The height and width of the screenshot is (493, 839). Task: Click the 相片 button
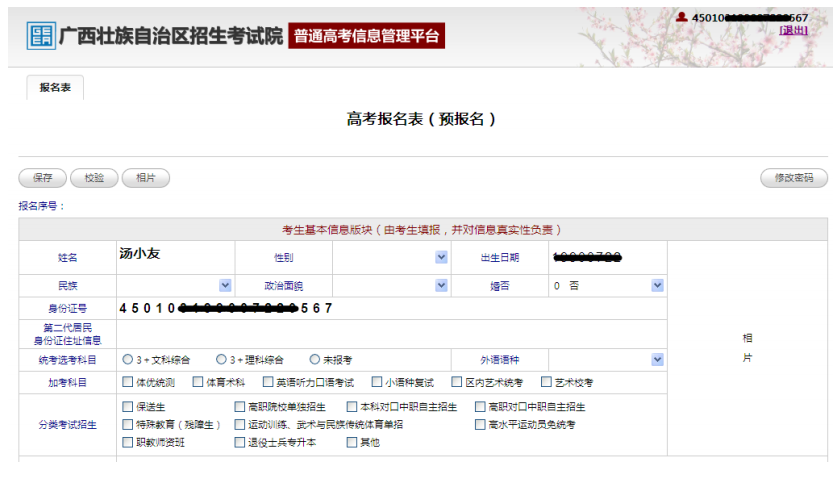pos(145,178)
